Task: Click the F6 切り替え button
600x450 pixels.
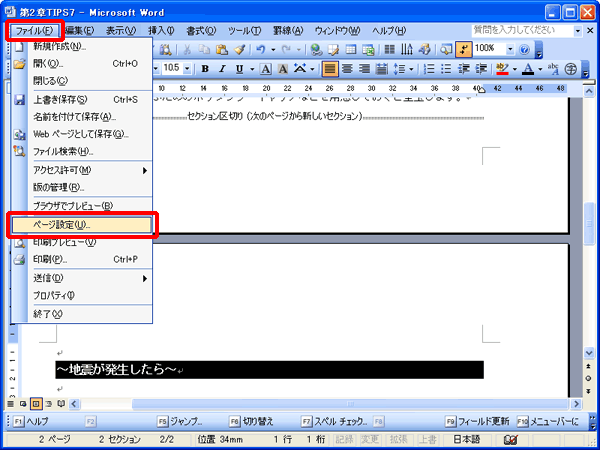Action: pos(251,422)
